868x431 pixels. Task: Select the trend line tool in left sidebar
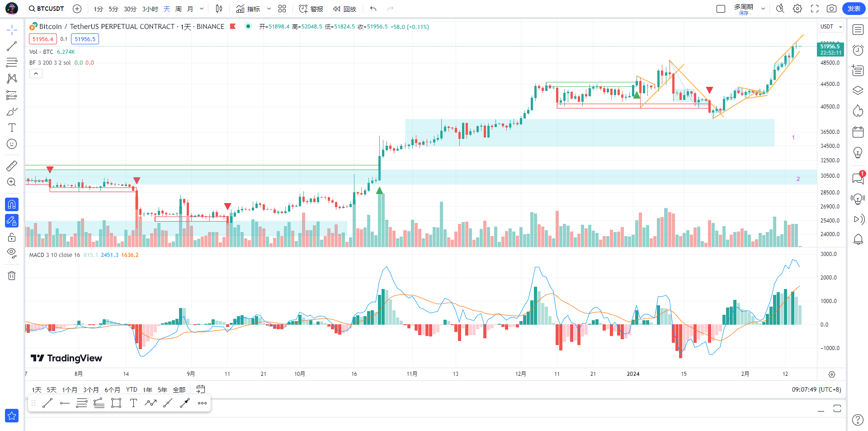[x=12, y=46]
